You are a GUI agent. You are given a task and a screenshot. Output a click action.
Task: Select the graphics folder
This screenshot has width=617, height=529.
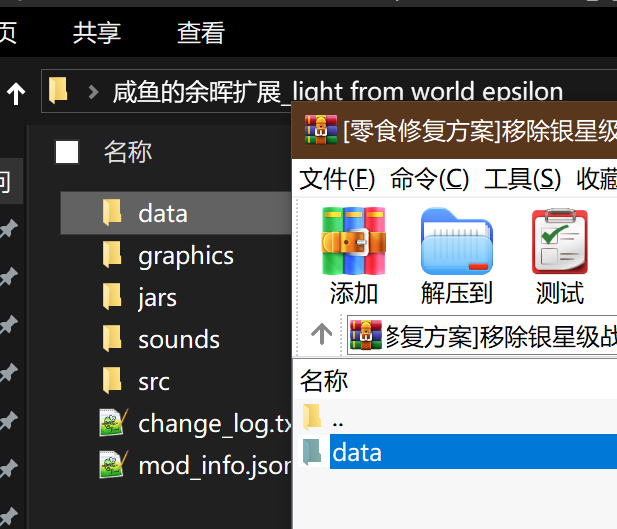[x=185, y=256]
